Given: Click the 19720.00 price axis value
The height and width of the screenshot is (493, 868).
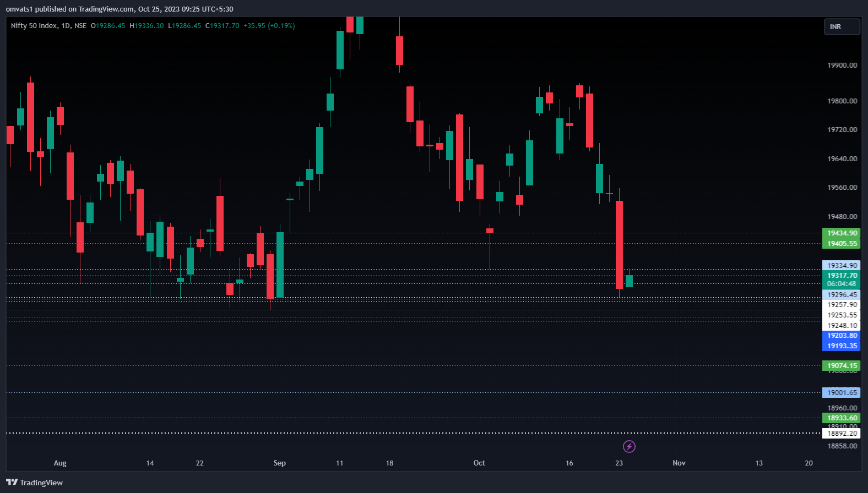Looking at the screenshot, I should point(842,130).
